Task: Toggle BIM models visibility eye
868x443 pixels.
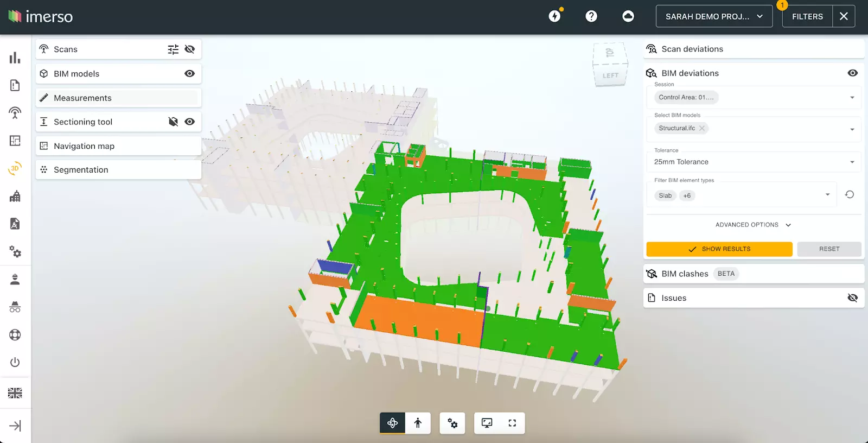Action: 189,73
